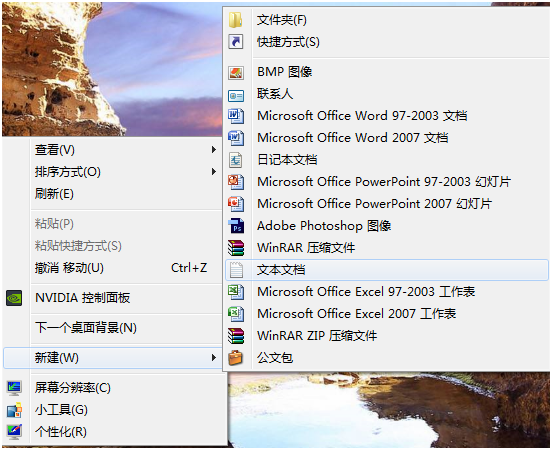Open the 查看(V) menu entry
This screenshot has height=450, width=552.
pos(113,150)
